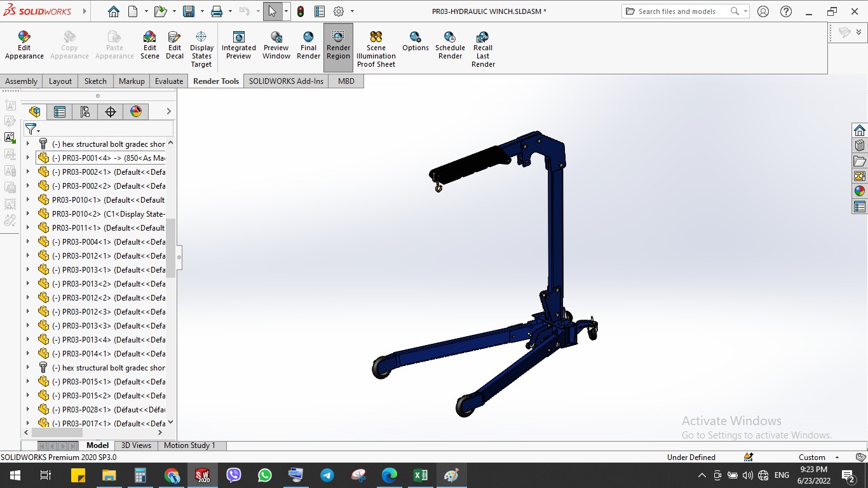Open Custom Properties task pane tab

point(860,207)
